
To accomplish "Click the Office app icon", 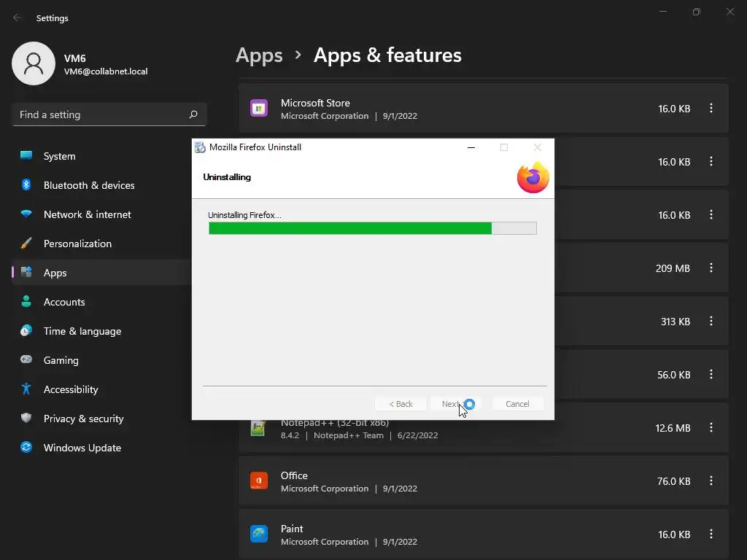I will (x=258, y=481).
